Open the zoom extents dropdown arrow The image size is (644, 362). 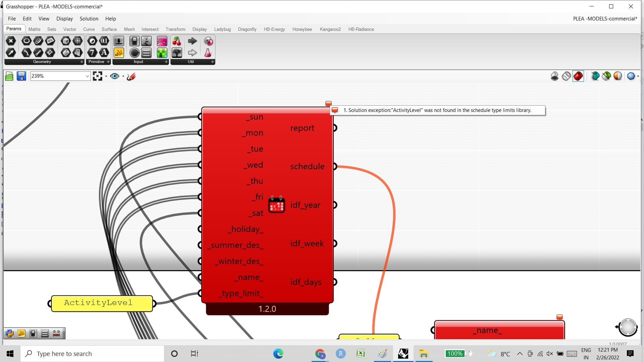(106, 76)
